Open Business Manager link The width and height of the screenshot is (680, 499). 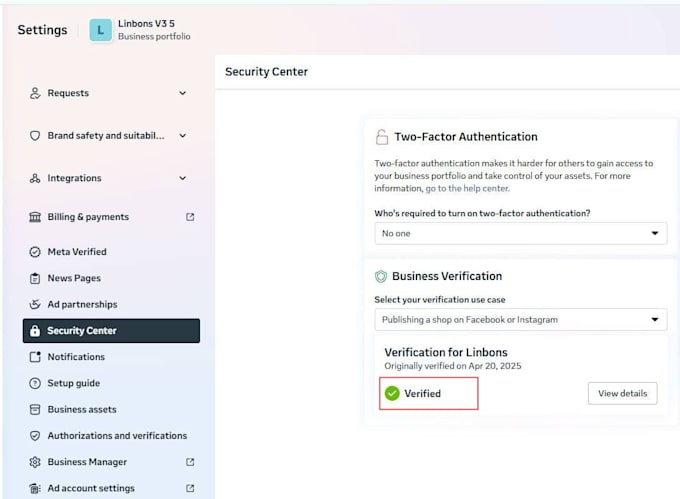pyautogui.click(x=111, y=462)
